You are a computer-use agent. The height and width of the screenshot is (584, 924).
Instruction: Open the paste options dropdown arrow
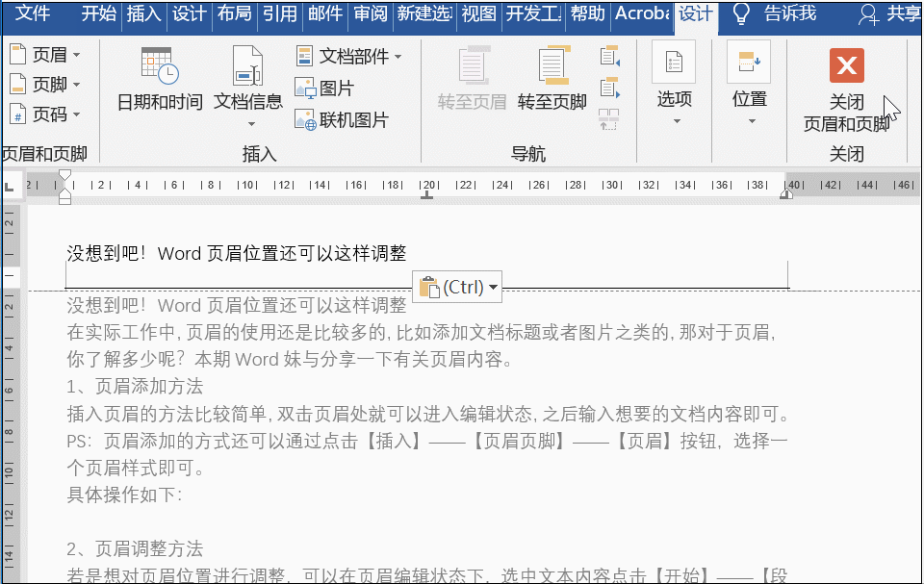pyautogui.click(x=493, y=287)
